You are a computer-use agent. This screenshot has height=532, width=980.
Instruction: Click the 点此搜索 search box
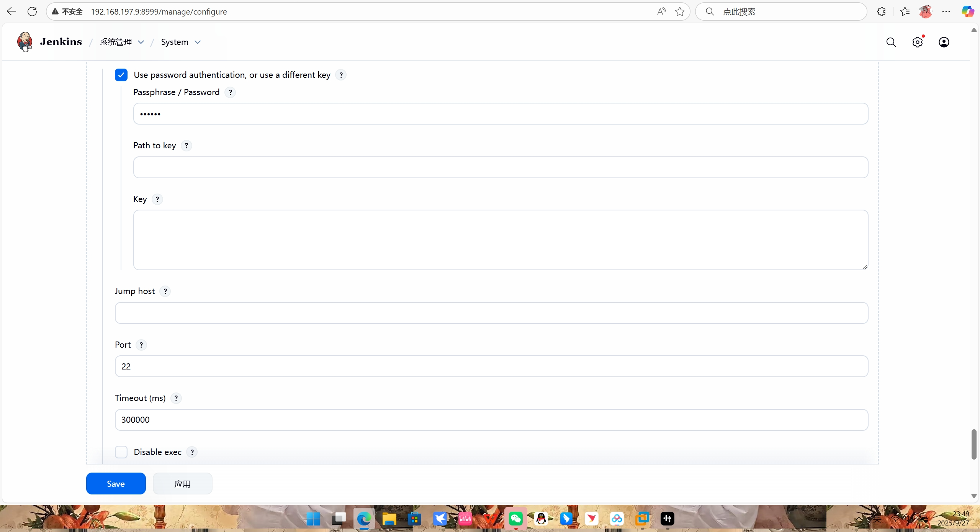pyautogui.click(x=781, y=11)
